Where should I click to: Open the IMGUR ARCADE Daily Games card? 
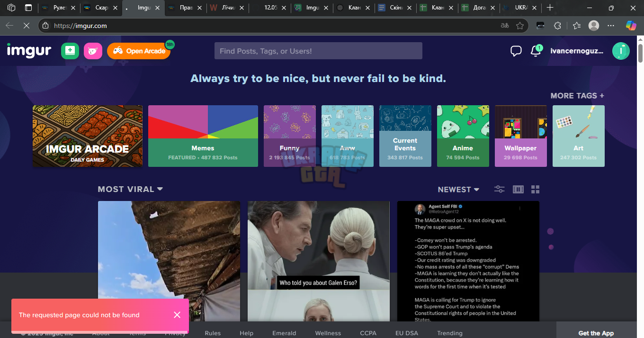tap(88, 136)
